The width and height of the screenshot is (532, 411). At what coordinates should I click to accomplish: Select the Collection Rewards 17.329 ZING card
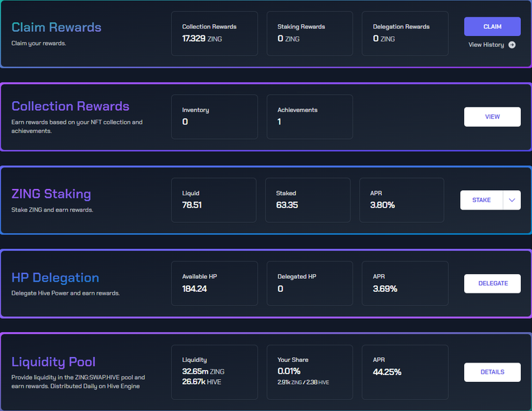[215, 33]
